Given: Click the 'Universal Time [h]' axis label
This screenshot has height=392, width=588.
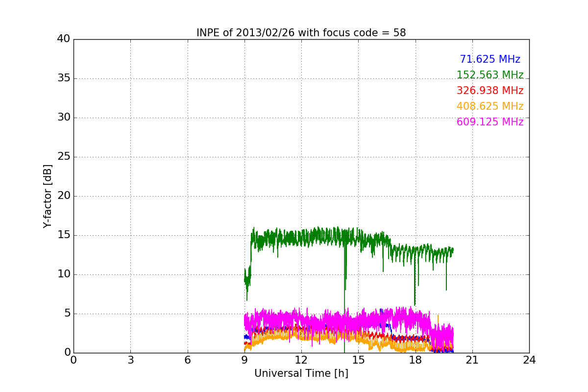Looking at the screenshot, I should 301,373.
